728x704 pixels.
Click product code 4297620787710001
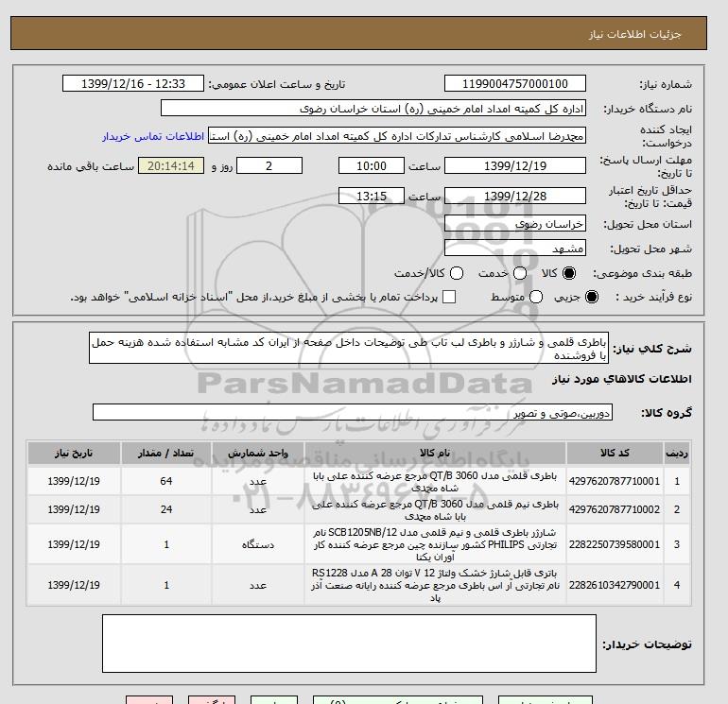pyautogui.click(x=615, y=481)
